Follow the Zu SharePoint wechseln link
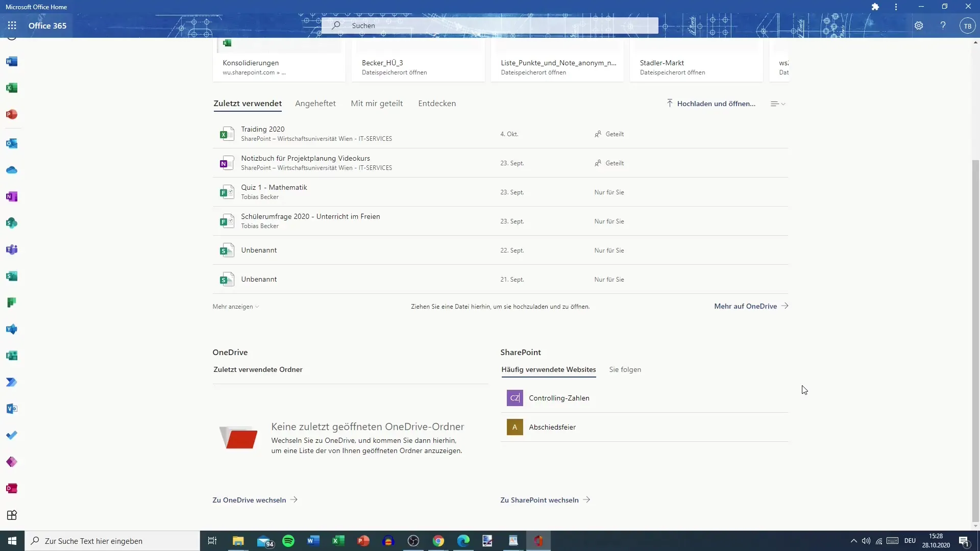Viewport: 980px width, 551px height. pos(545,500)
